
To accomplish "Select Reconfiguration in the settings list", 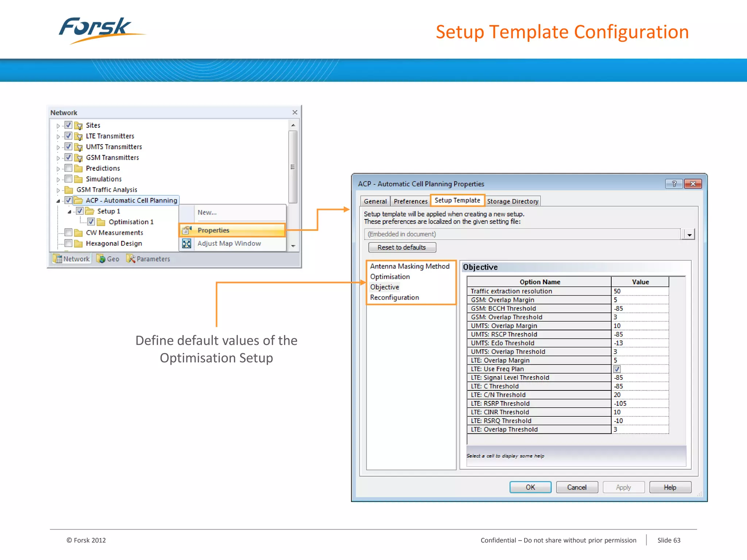I will (x=394, y=297).
